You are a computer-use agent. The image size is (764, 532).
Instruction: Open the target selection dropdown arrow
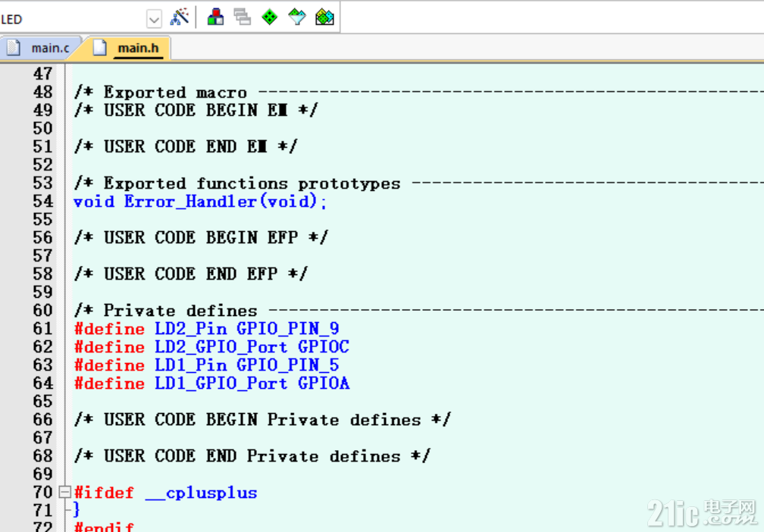154,20
